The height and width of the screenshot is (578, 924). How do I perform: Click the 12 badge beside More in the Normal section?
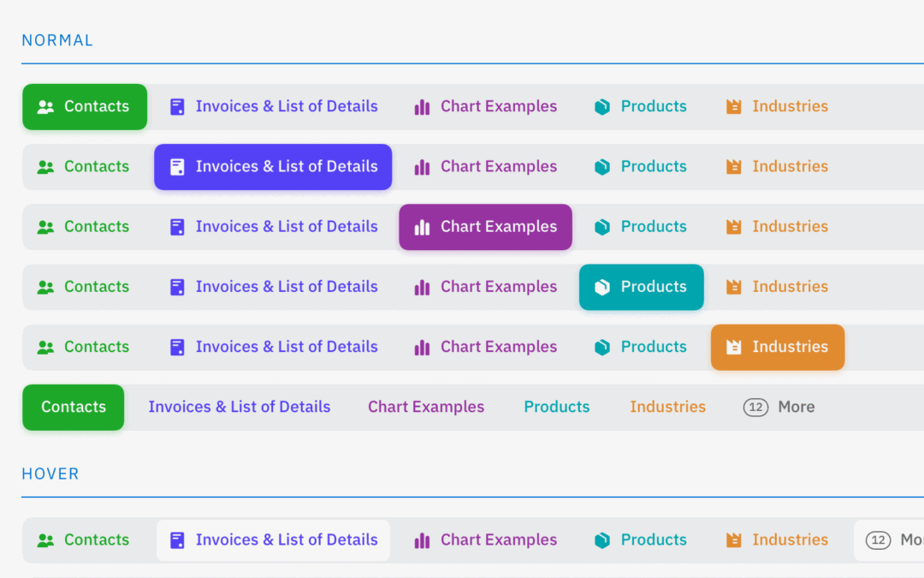[755, 408]
